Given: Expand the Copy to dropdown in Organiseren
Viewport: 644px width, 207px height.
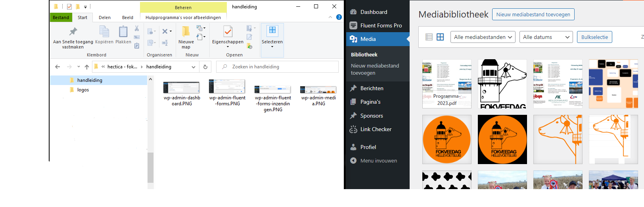Looking at the screenshot, I should coord(155,43).
